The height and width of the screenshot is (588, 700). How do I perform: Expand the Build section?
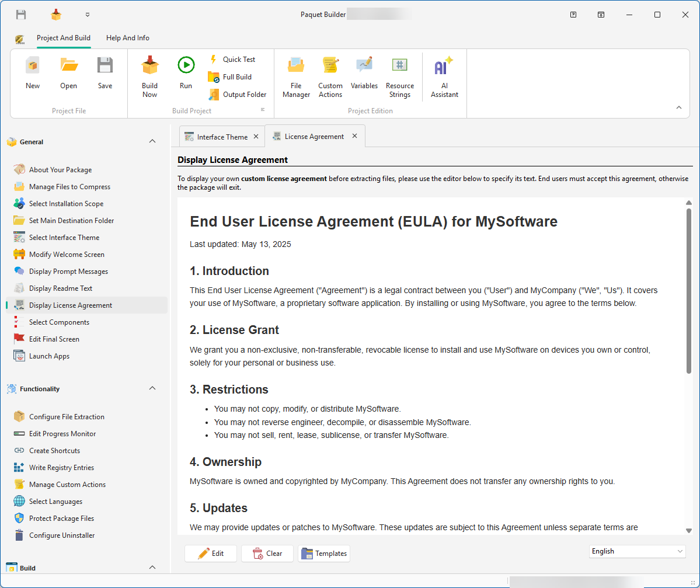coord(152,567)
